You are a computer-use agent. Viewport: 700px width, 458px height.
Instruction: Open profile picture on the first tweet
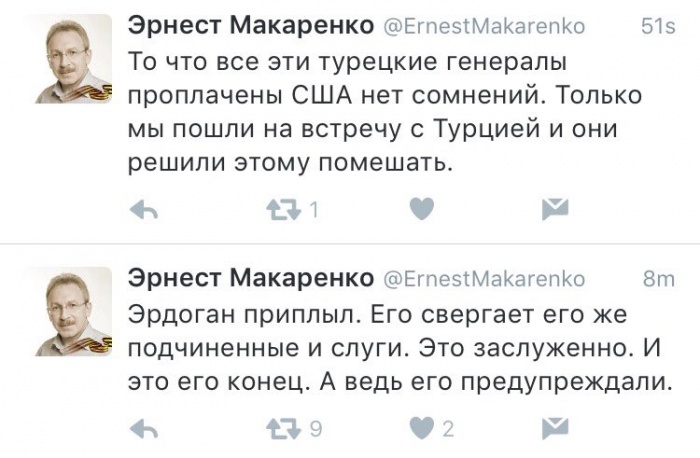pos(74,59)
